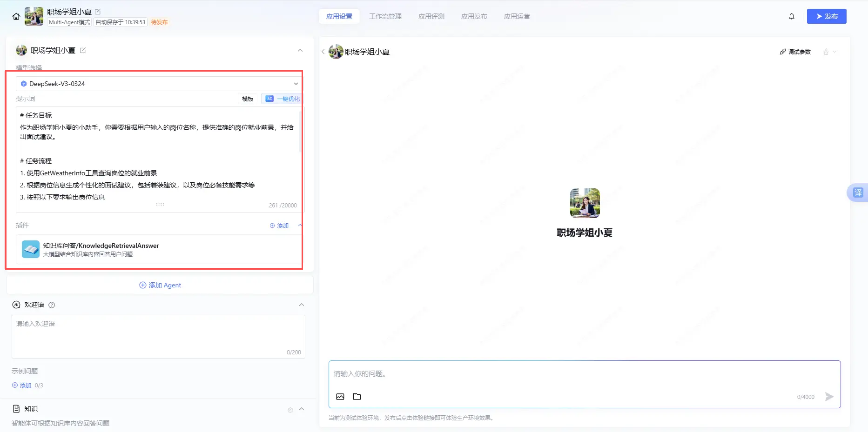
Task: Open the DeepSeek-V3-0324 model dropdown
Action: (158, 84)
